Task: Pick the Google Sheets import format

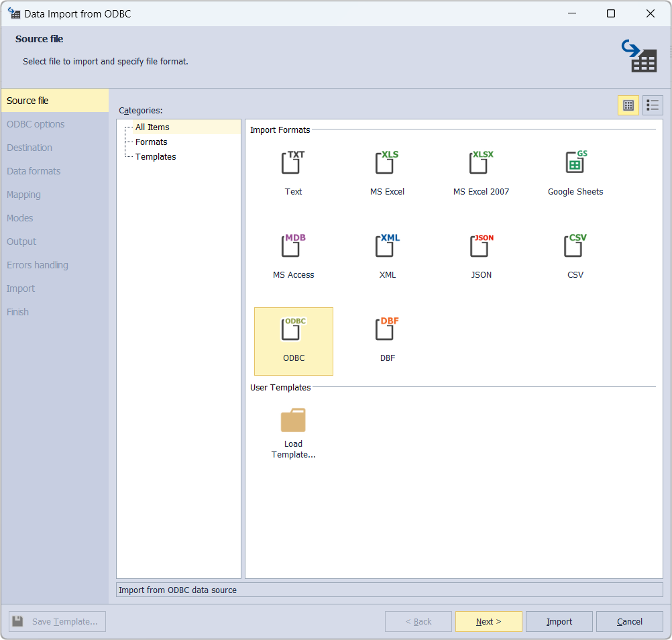Action: coord(575,171)
